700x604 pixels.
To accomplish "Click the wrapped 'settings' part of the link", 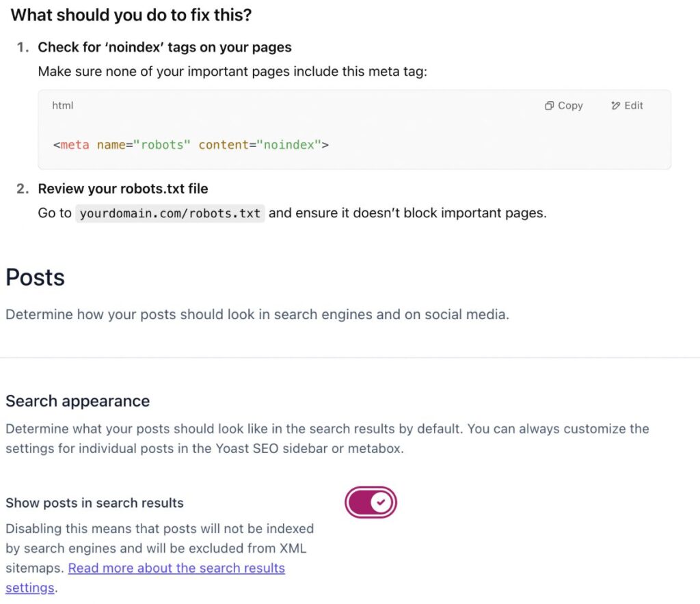I will click(x=30, y=588).
